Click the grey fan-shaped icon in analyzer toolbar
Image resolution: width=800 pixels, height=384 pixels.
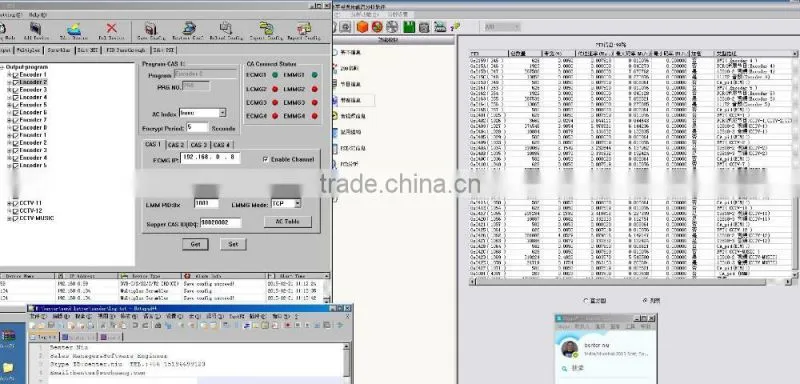(x=393, y=27)
